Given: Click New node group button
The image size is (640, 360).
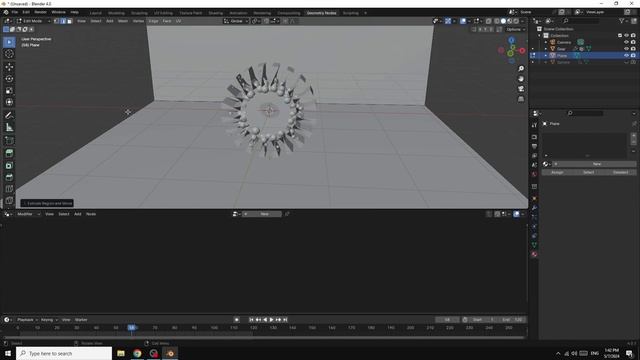Looking at the screenshot, I should pos(262,214).
